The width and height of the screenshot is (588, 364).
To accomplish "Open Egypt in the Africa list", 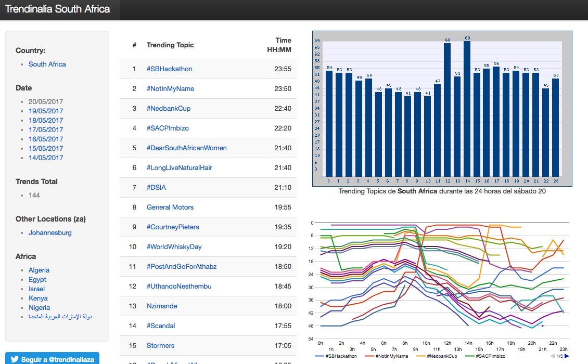I will [37, 280].
